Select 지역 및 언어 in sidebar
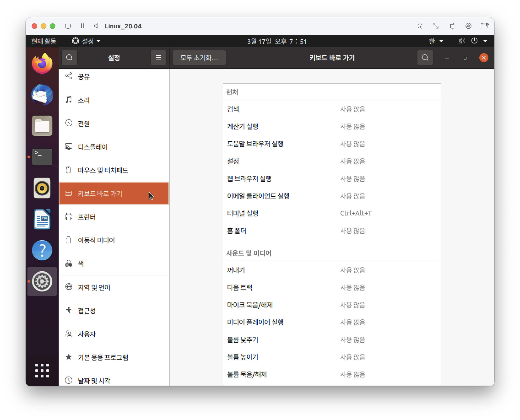 point(94,287)
